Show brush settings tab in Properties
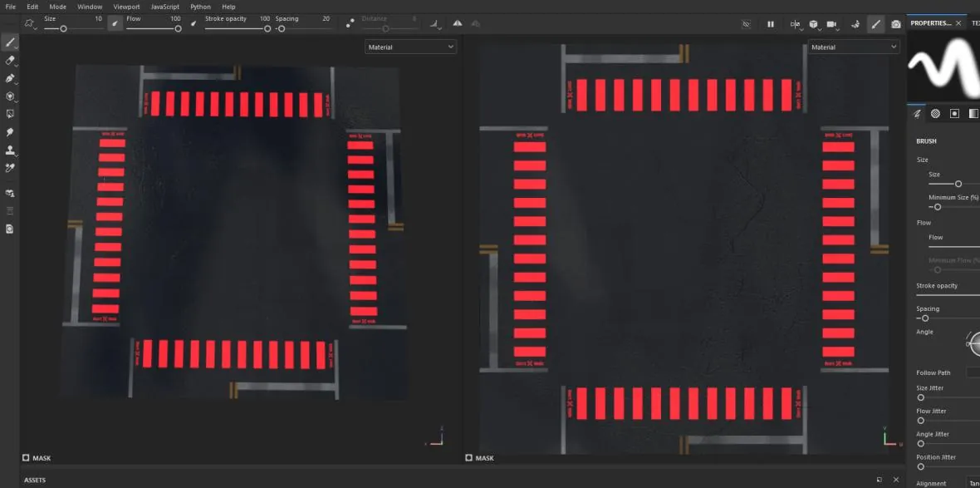Image resolution: width=980 pixels, height=488 pixels. point(917,113)
